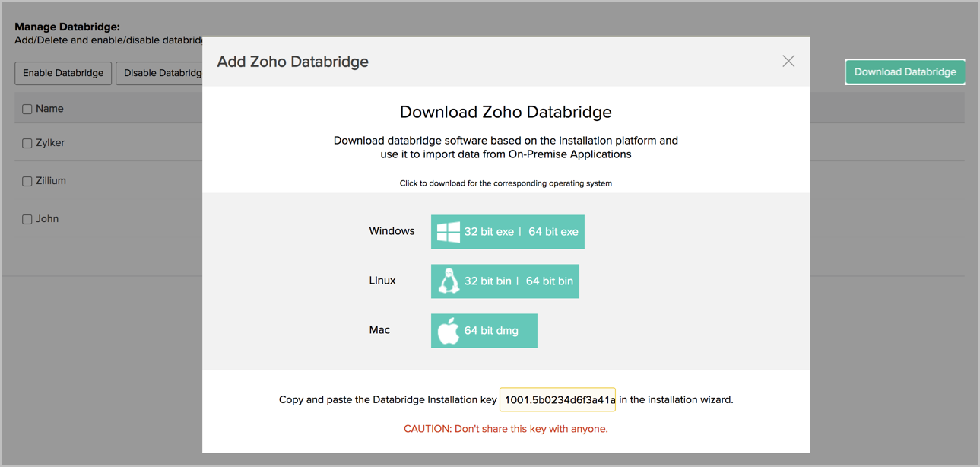Click the Windows platform label

click(x=392, y=231)
